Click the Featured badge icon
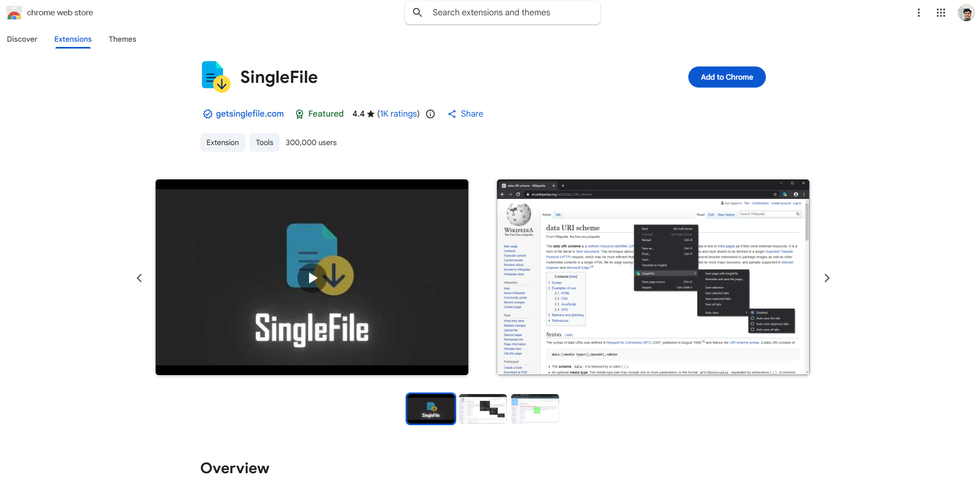 click(x=300, y=114)
